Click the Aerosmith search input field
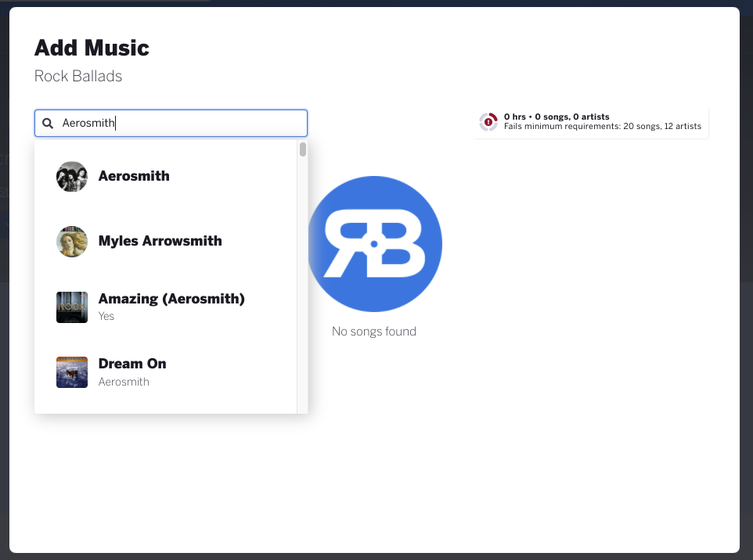The image size is (753, 560). (x=171, y=124)
